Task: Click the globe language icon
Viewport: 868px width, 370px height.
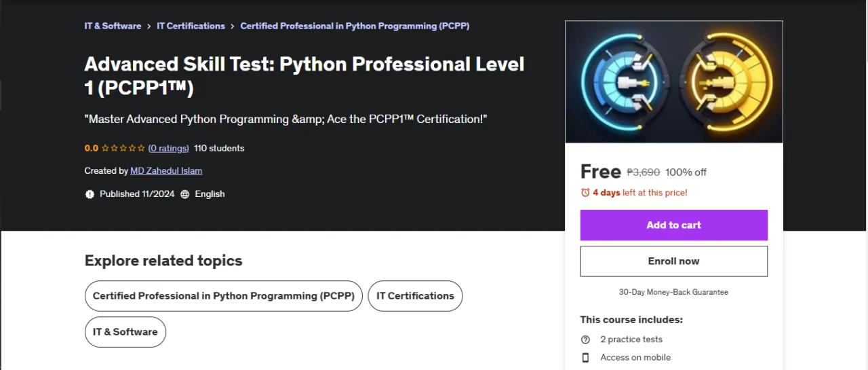Action: [x=185, y=194]
